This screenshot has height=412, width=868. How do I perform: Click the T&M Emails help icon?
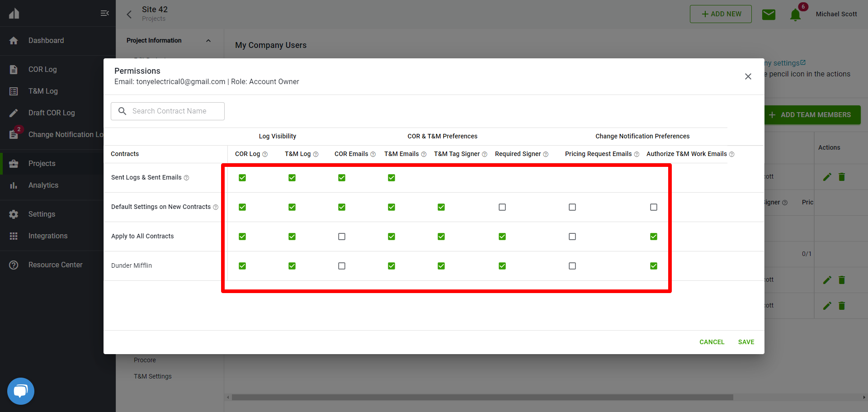(x=424, y=154)
